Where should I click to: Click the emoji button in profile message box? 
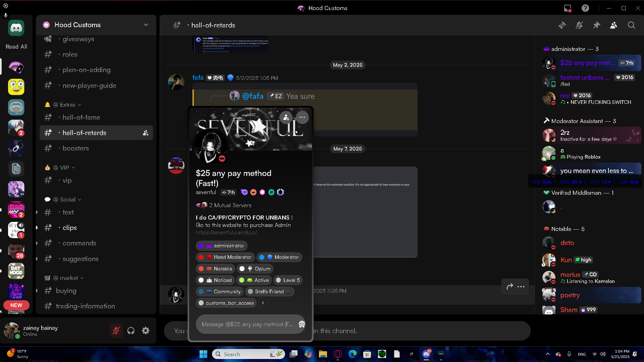click(x=302, y=324)
